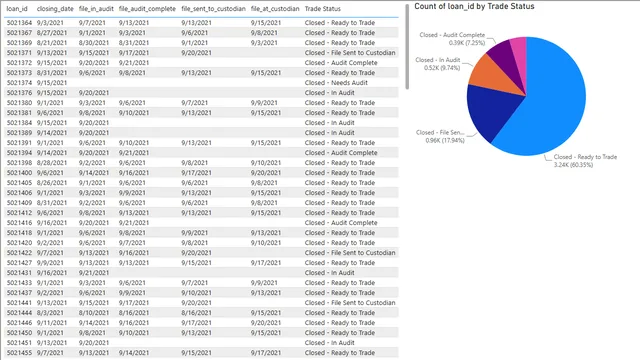The width and height of the screenshot is (640, 360).
Task: Select loan_id cell 5021444
Action: click(19, 313)
